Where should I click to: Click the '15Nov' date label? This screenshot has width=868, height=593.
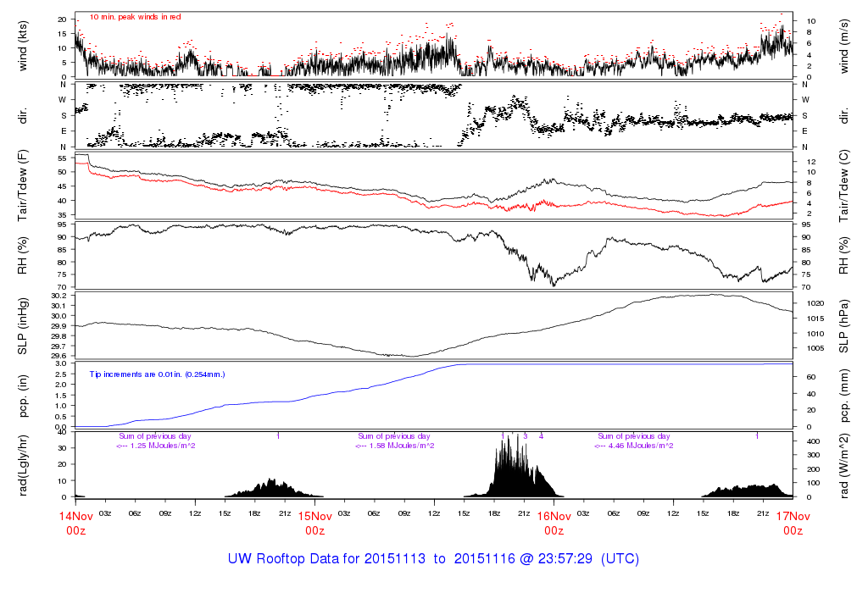point(315,517)
